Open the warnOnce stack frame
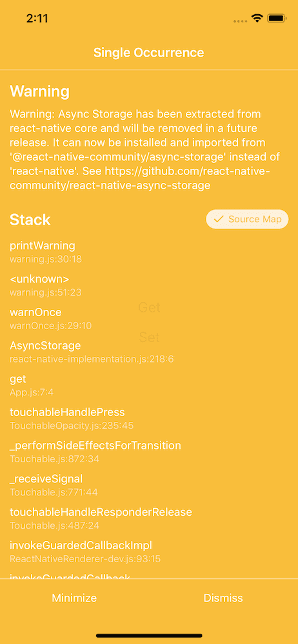This screenshot has width=298, height=644. click(x=149, y=319)
